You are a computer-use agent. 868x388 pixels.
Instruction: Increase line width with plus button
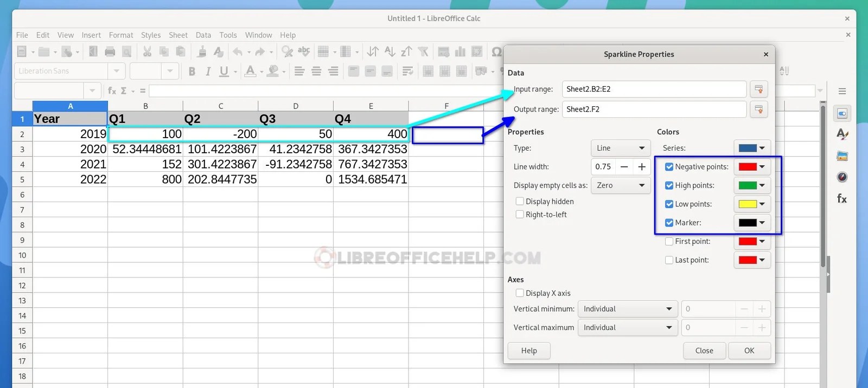[642, 167]
